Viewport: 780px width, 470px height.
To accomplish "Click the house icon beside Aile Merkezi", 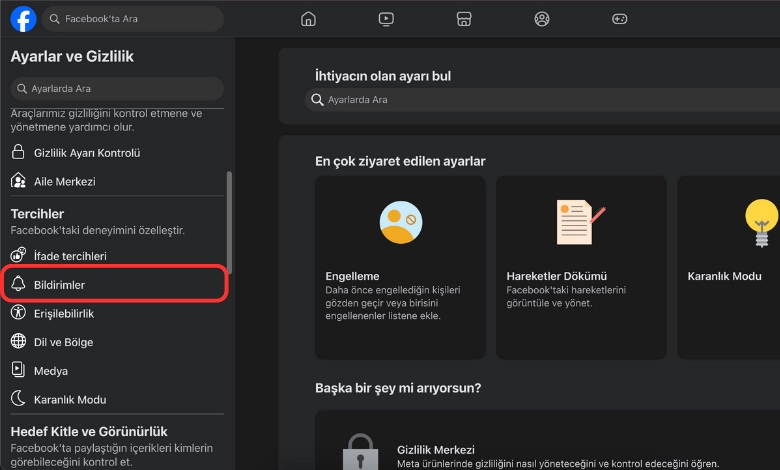I will pos(18,181).
